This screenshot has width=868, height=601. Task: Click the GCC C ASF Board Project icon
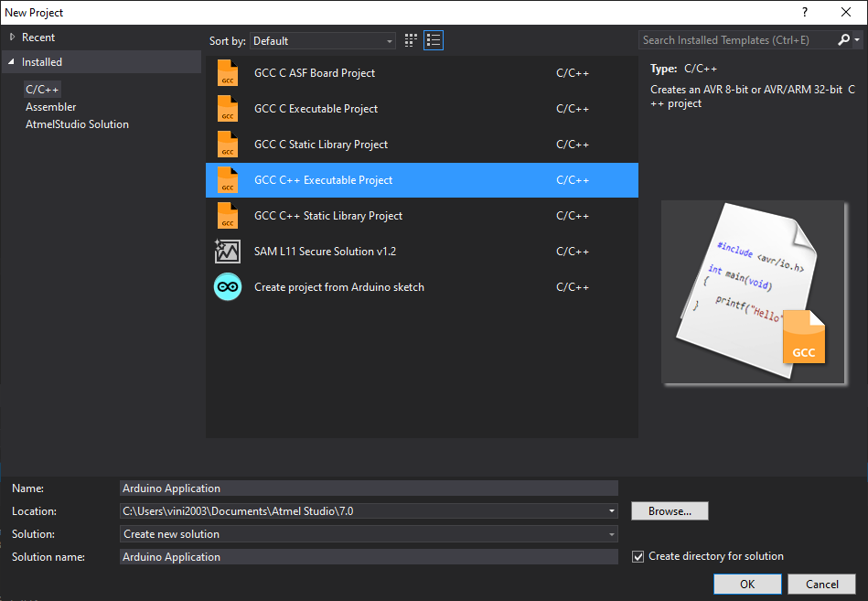point(228,73)
